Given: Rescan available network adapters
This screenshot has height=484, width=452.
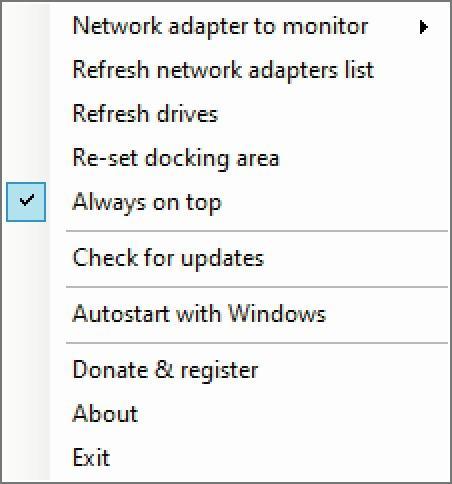Looking at the screenshot, I should 225,70.
